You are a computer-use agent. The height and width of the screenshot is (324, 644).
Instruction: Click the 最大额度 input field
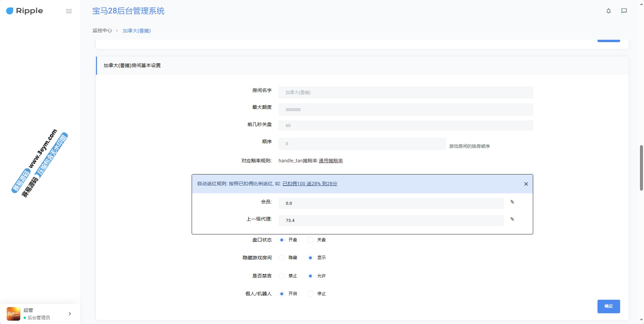tap(405, 109)
